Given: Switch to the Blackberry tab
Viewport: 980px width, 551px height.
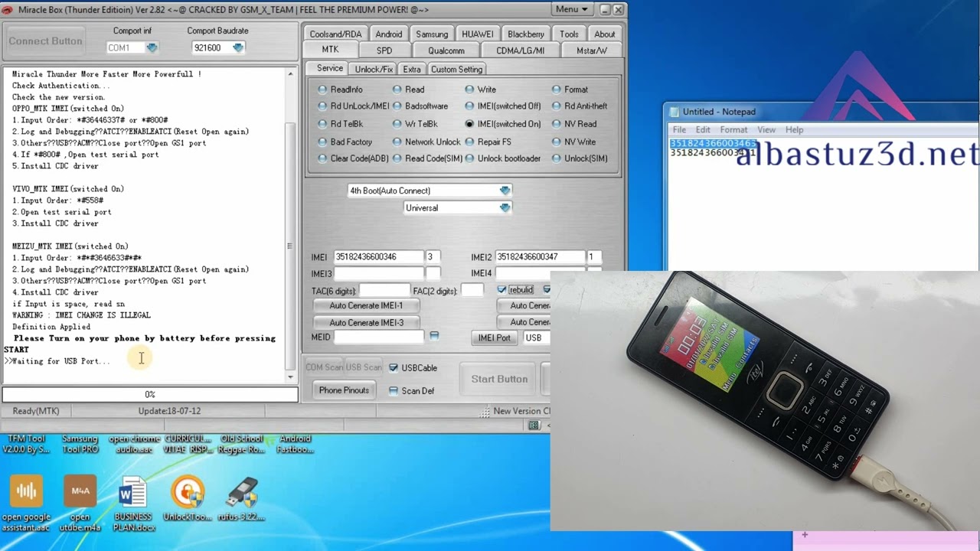Looking at the screenshot, I should pyautogui.click(x=526, y=34).
